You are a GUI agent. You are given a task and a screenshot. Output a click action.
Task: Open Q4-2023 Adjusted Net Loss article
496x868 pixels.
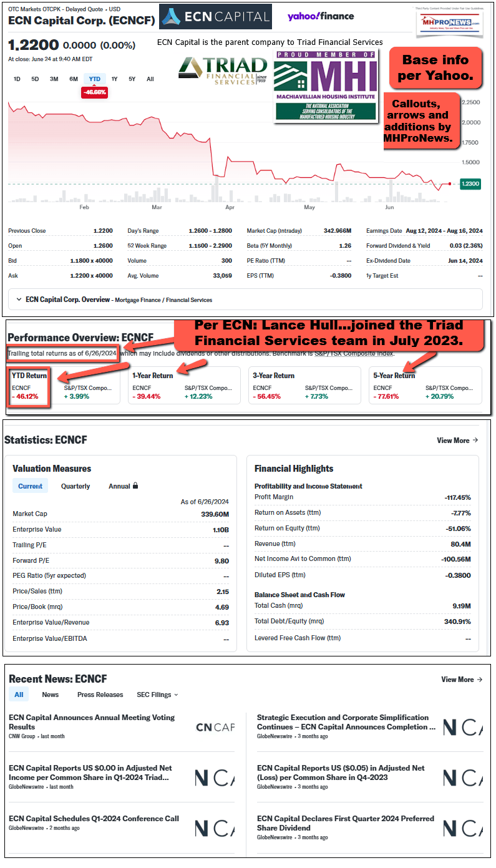[341, 773]
